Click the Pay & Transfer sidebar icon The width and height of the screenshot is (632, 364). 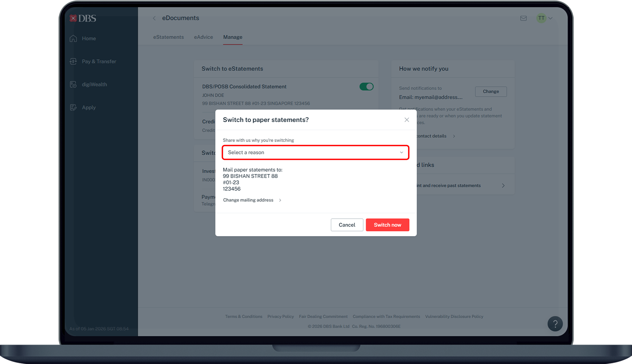(x=73, y=62)
